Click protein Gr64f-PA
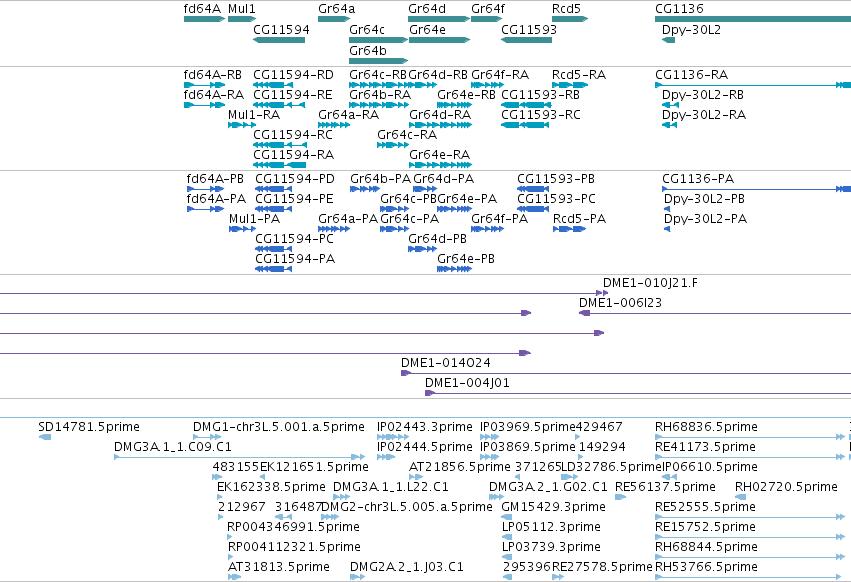 click(x=487, y=229)
